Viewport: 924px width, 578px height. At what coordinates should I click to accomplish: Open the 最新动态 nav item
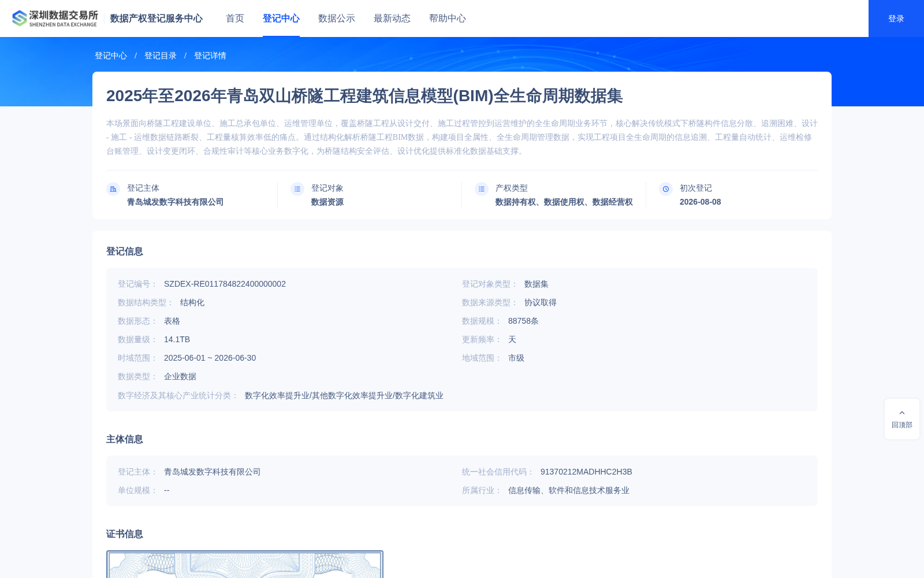(x=392, y=18)
